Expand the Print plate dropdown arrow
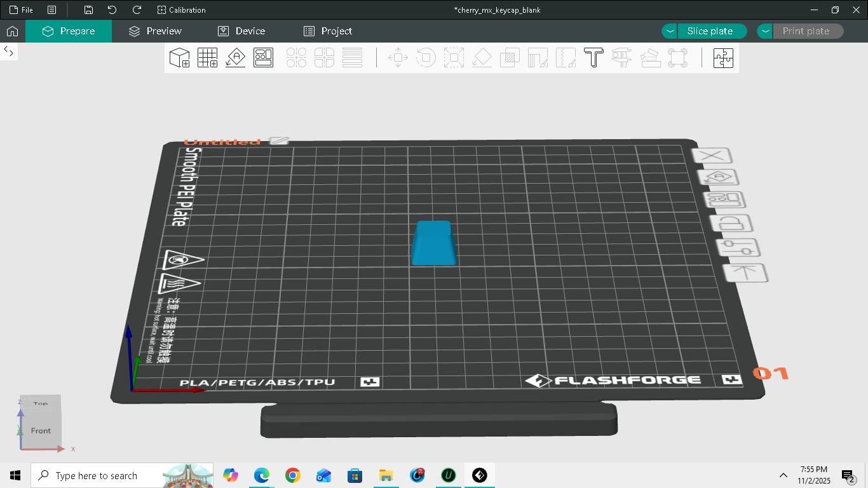 click(765, 31)
